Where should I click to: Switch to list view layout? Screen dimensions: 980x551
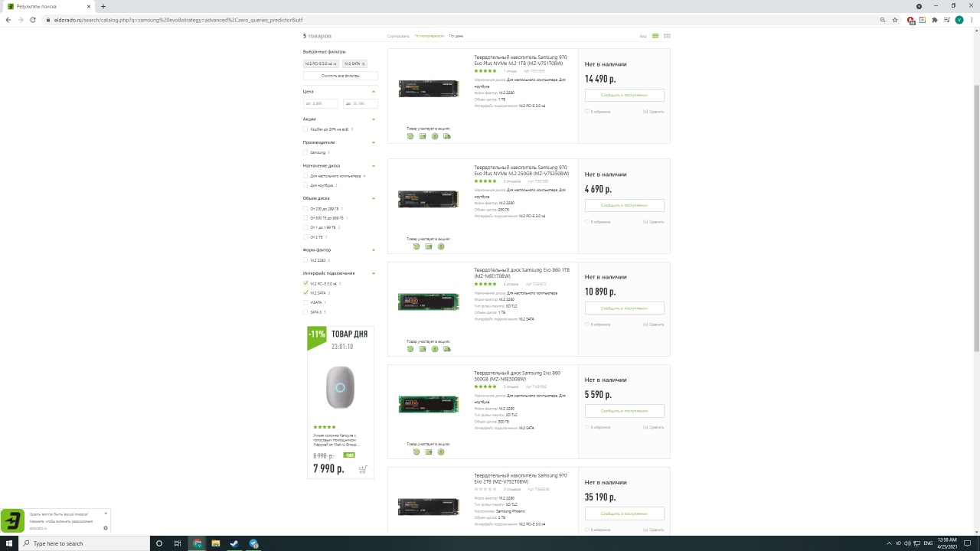[655, 36]
